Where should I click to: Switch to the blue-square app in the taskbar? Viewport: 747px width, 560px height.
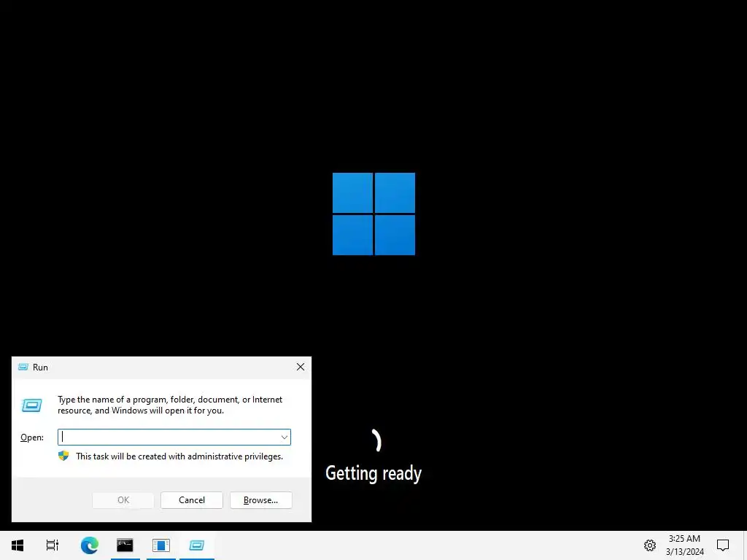(161, 545)
